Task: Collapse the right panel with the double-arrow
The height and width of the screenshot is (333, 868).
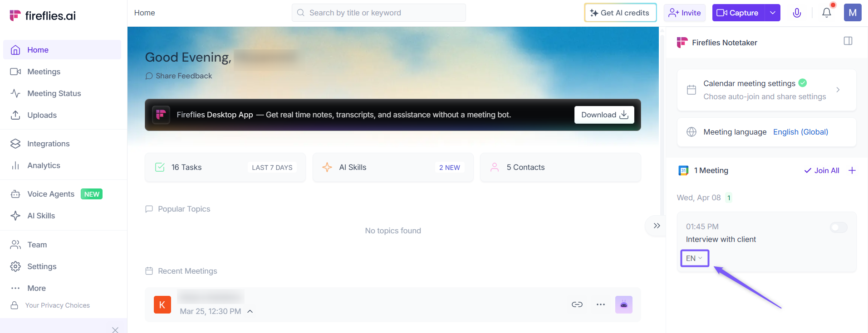Action: 657,226
